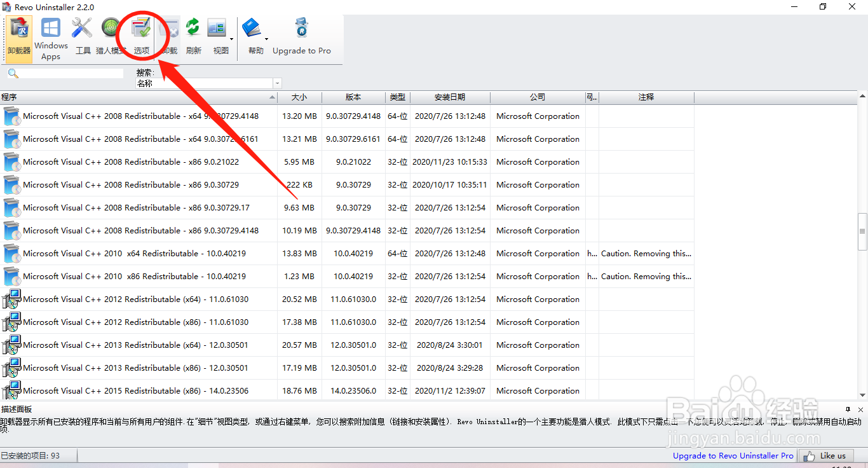
Task: Click into the program search field
Action: point(72,74)
